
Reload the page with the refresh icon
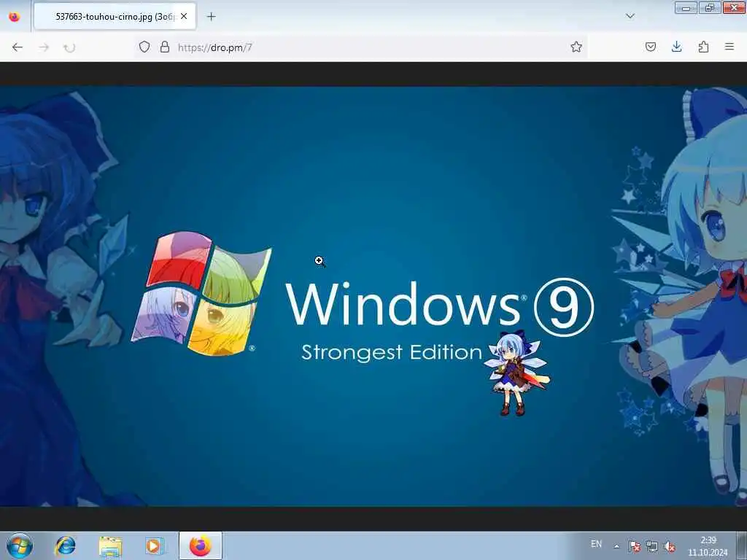(x=69, y=47)
